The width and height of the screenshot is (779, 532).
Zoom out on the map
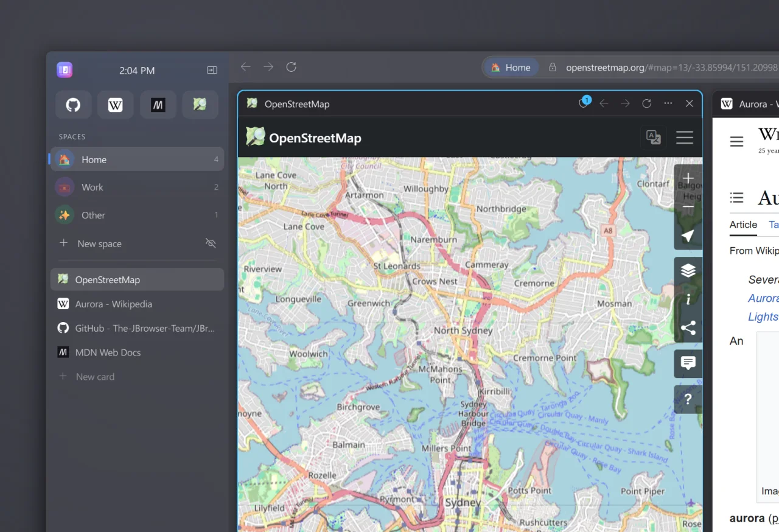688,207
